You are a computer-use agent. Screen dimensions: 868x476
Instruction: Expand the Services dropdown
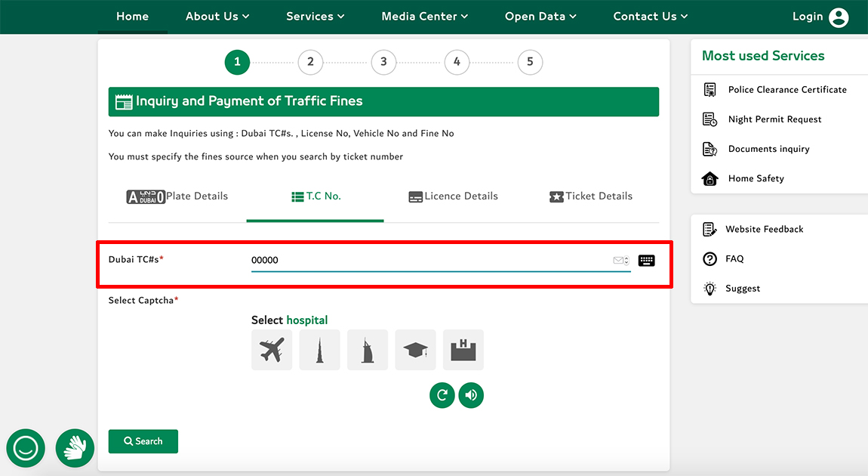[x=315, y=17]
